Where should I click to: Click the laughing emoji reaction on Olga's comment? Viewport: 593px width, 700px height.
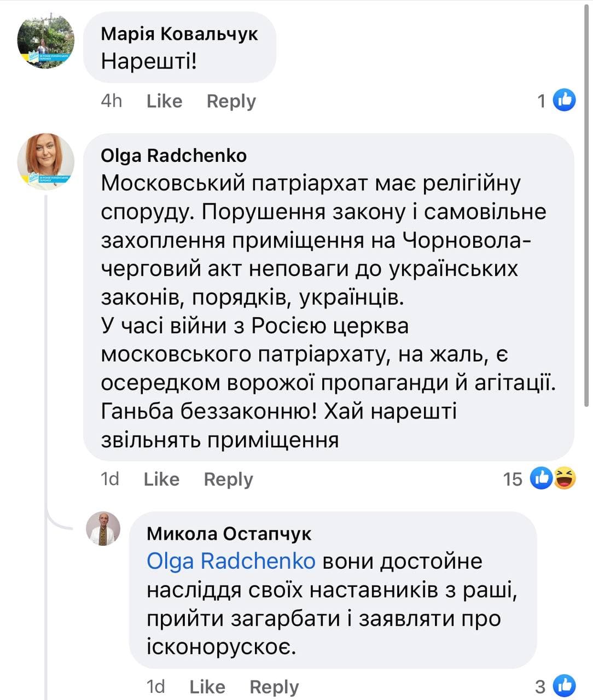(x=565, y=479)
